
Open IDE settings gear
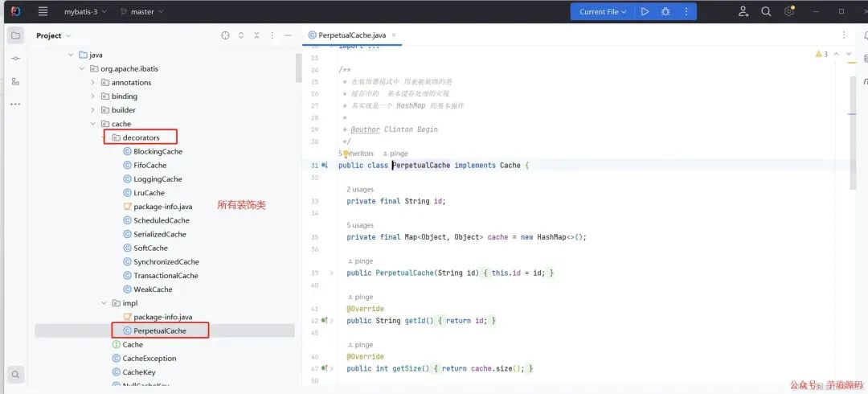point(789,11)
